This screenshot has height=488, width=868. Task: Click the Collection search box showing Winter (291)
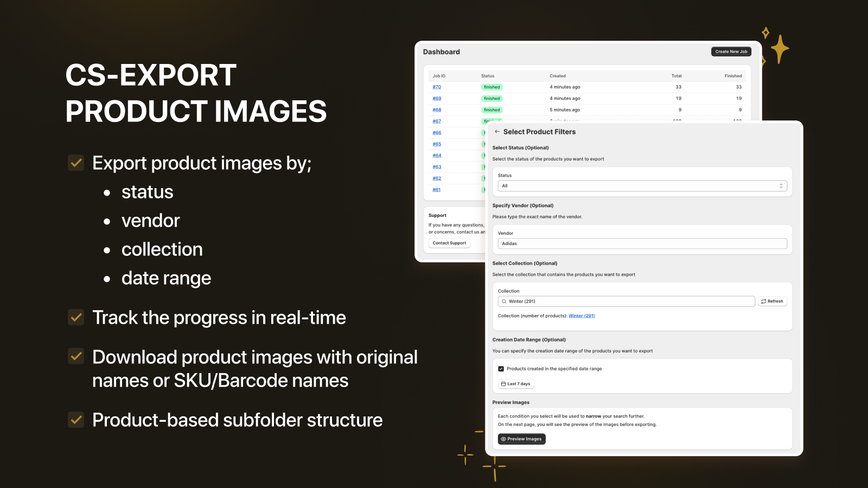click(624, 301)
